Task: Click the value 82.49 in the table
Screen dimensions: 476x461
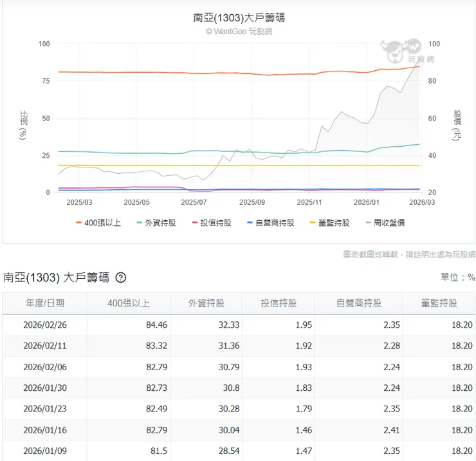Action: pyautogui.click(x=157, y=409)
